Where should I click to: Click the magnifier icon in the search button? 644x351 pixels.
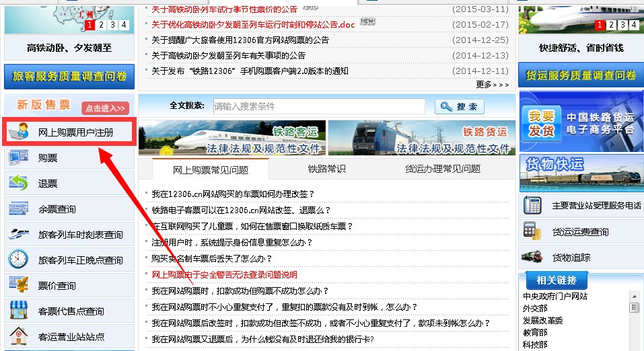(x=446, y=107)
